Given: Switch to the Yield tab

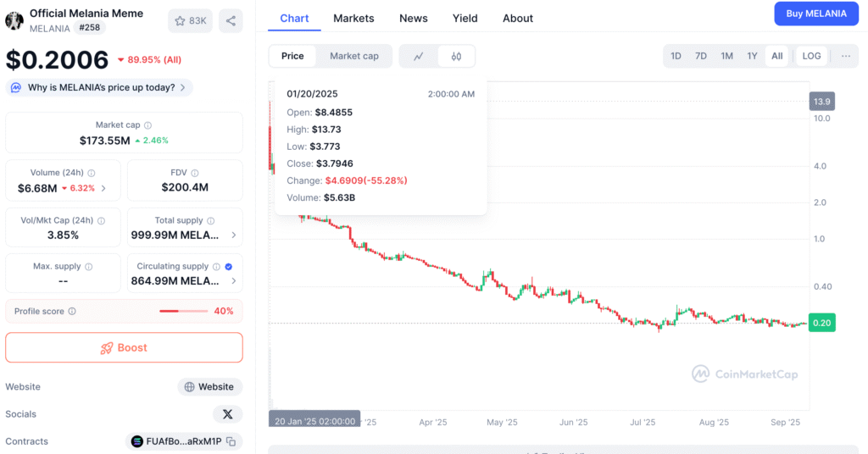Looking at the screenshot, I should 465,18.
